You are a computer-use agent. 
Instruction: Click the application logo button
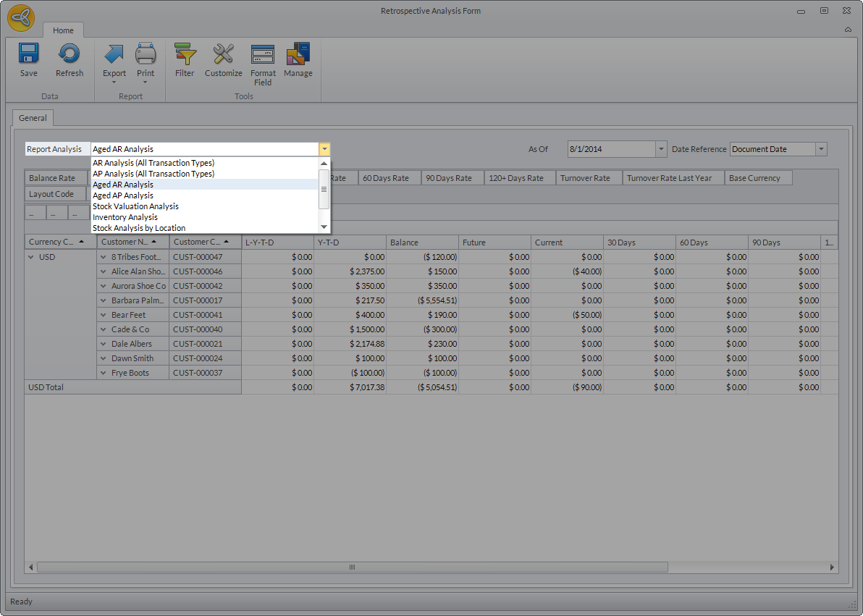pos(21,18)
